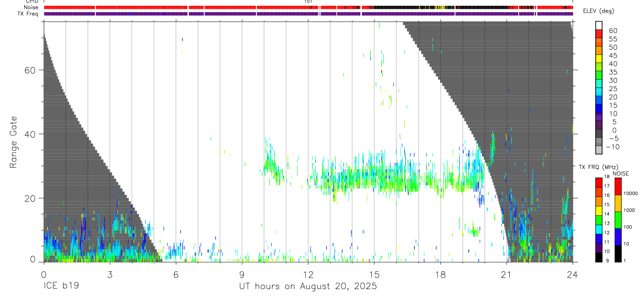Click the noise colorbar label 1000

tap(629, 210)
